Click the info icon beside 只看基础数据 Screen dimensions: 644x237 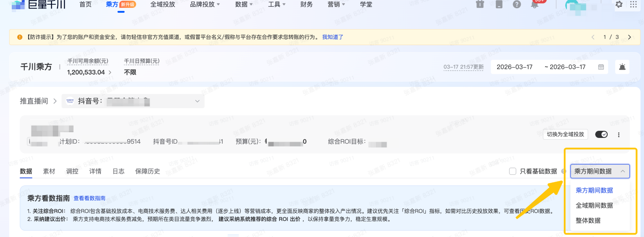[563, 171]
